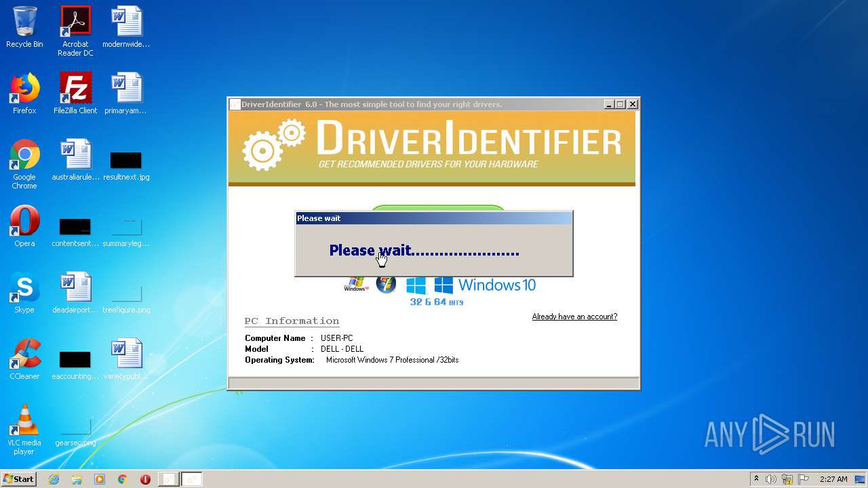Launch Acrobat Reader DC from desktop

[75, 31]
